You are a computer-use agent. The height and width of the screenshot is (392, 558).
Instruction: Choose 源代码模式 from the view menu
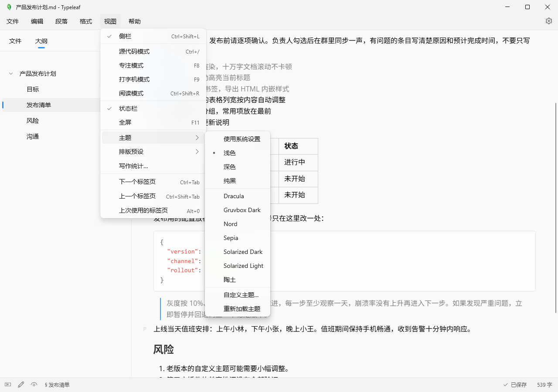(x=153, y=51)
